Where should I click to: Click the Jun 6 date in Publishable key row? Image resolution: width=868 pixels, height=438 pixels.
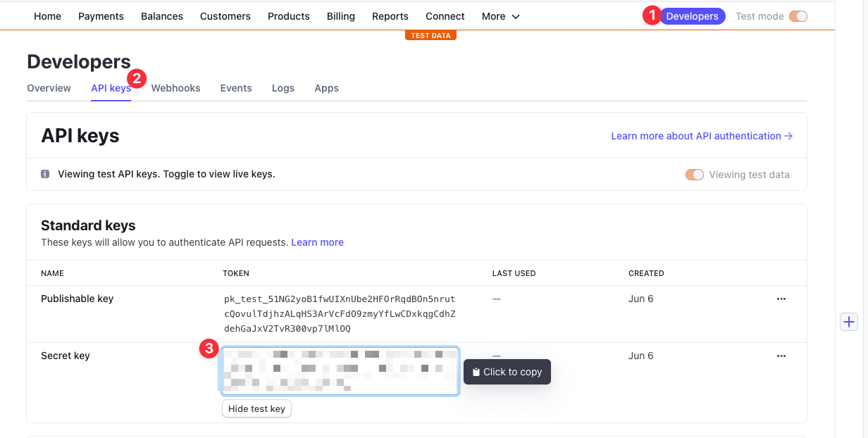[640, 299]
